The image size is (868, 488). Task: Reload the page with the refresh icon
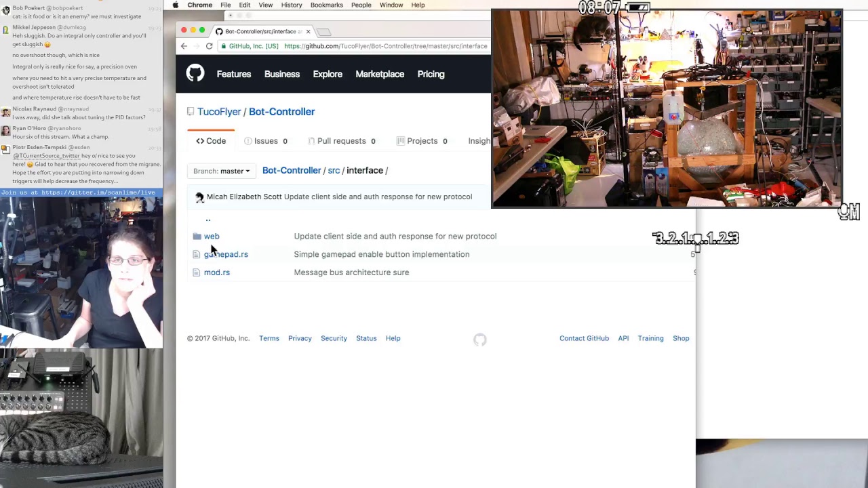(209, 46)
